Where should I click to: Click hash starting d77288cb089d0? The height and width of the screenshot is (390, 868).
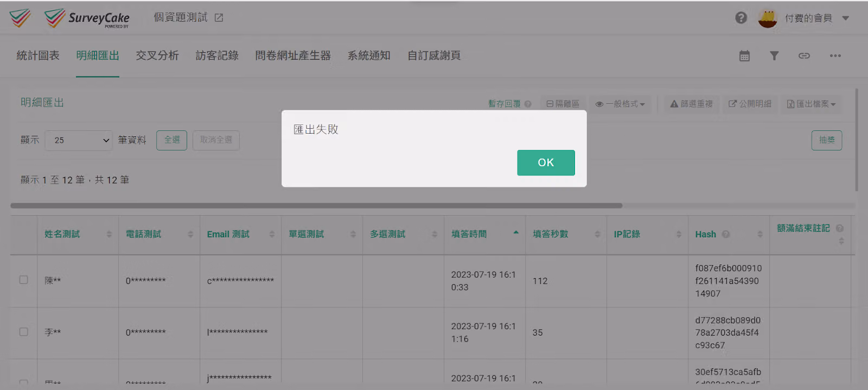(x=728, y=332)
